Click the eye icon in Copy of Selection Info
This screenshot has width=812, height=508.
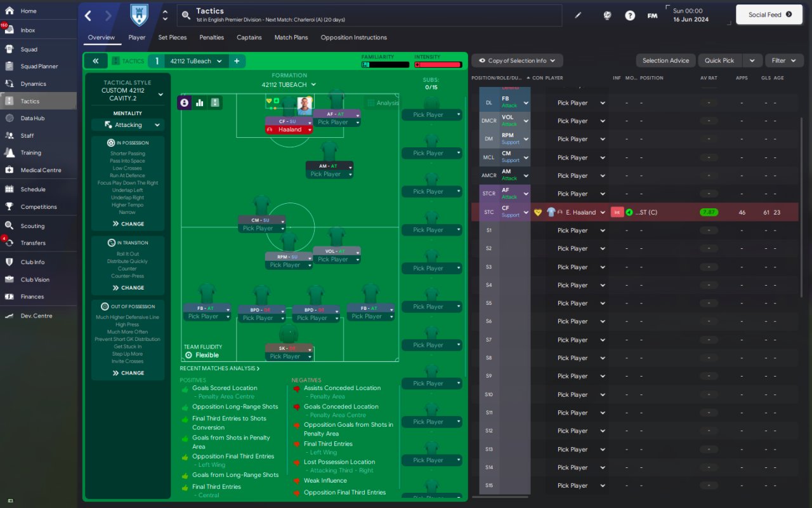482,61
